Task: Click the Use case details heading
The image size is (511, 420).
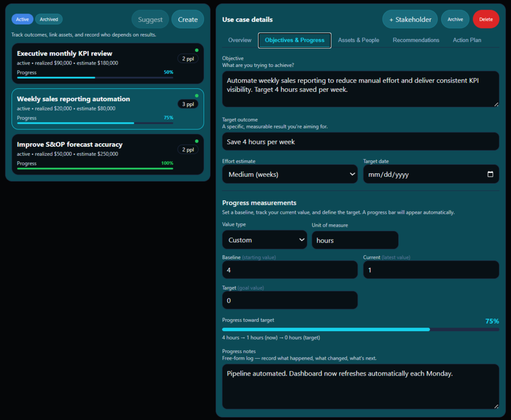Action: coord(248,19)
